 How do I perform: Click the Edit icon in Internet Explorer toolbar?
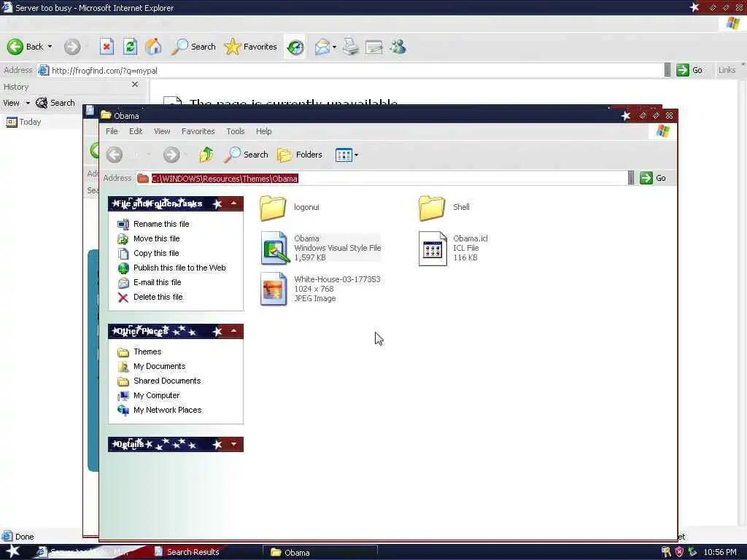pyautogui.click(x=374, y=47)
